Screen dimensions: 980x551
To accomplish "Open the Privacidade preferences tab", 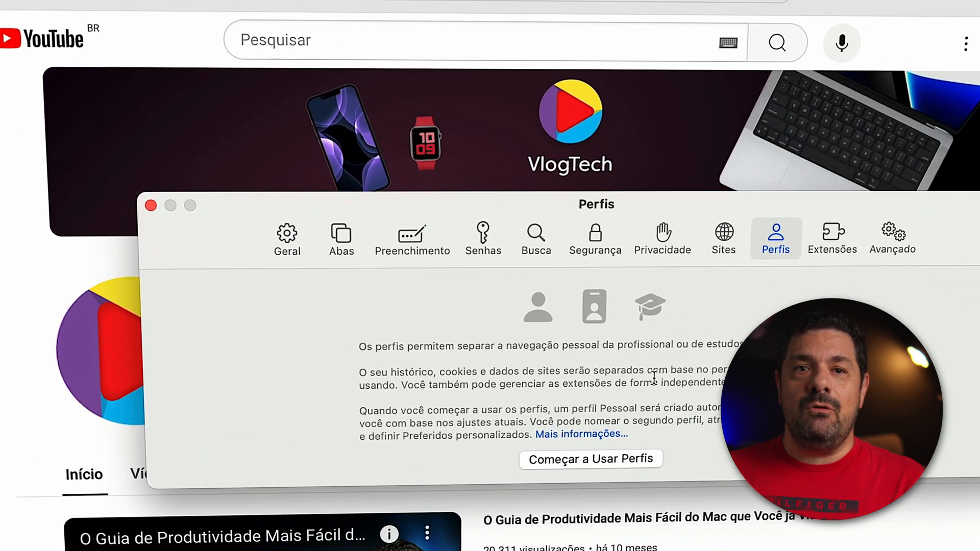I will tap(663, 238).
